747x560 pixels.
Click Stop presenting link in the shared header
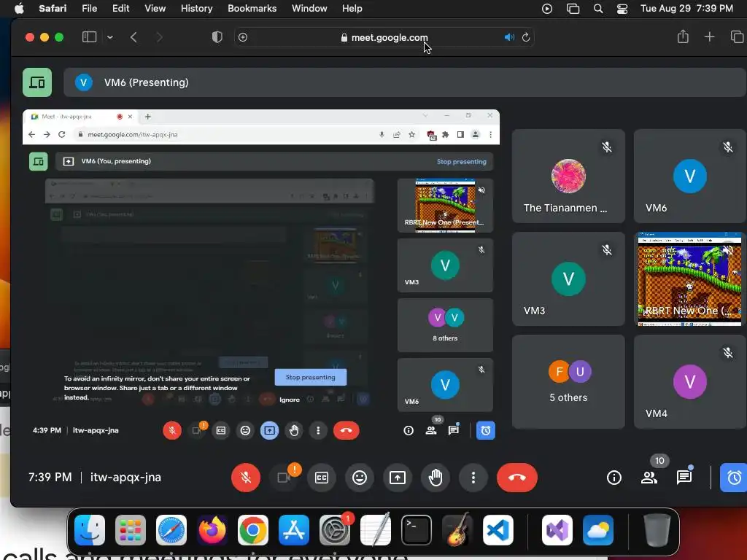(x=462, y=161)
